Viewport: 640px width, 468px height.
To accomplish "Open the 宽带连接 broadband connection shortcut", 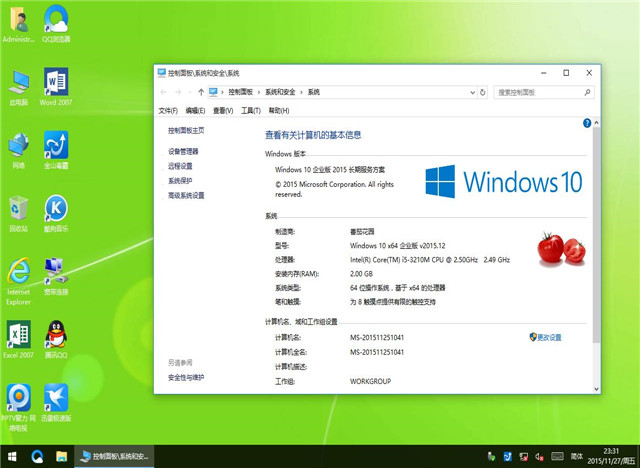I will [56, 277].
